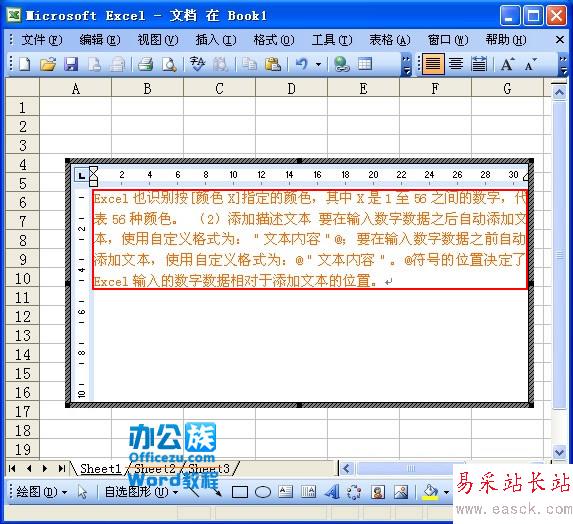Insert a diagram or organization chart
The image size is (573, 524).
coord(354,492)
